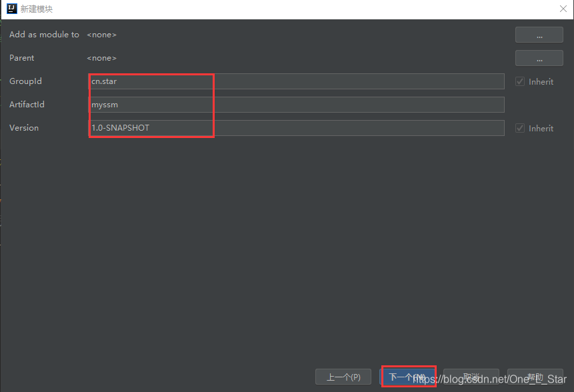The width and height of the screenshot is (574, 392).
Task: Click 上一个(P) to go back a step
Action: pyautogui.click(x=343, y=377)
